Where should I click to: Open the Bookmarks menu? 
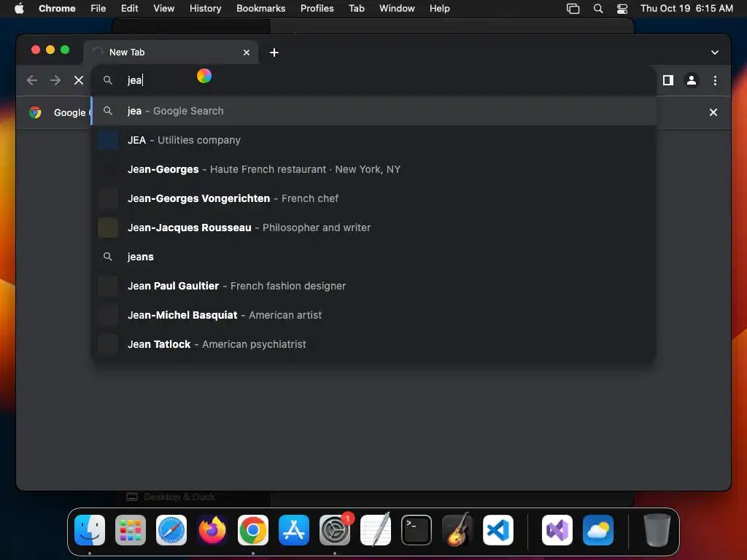[x=260, y=8]
